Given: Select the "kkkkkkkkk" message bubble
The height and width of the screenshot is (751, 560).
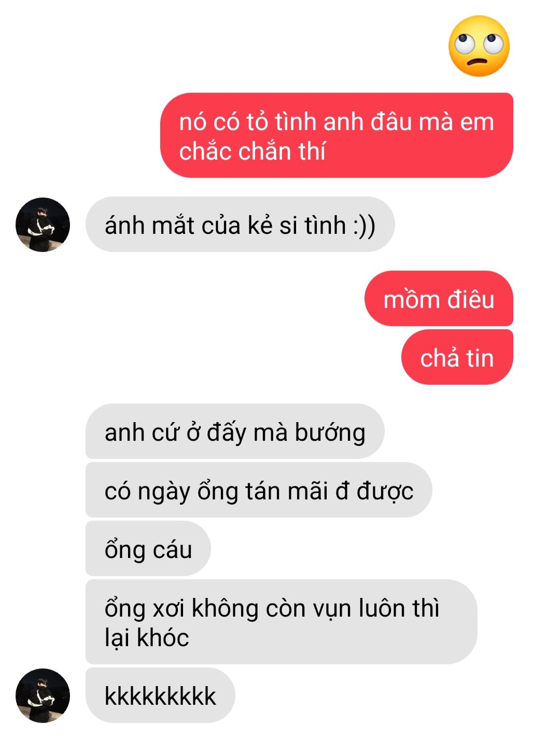Looking at the screenshot, I should (160, 696).
